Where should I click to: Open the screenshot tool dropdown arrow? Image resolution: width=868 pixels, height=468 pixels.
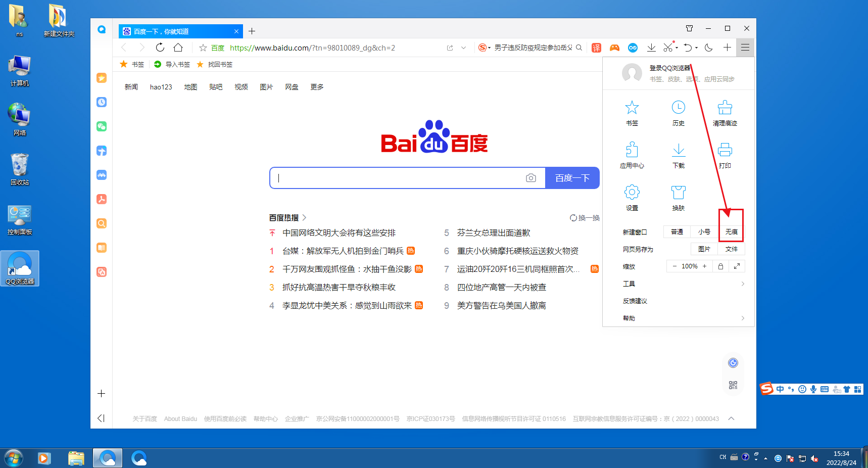click(677, 48)
